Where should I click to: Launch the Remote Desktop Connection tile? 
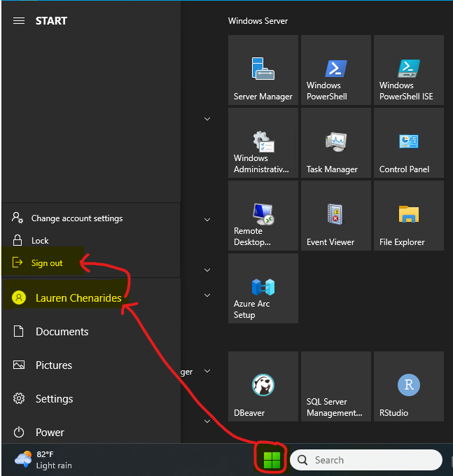click(x=263, y=216)
